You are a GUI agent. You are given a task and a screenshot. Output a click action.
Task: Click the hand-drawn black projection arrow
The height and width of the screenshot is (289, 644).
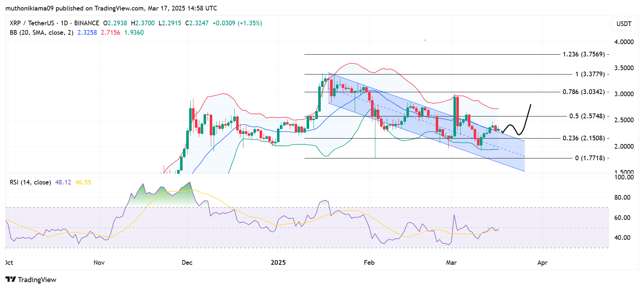click(516, 120)
